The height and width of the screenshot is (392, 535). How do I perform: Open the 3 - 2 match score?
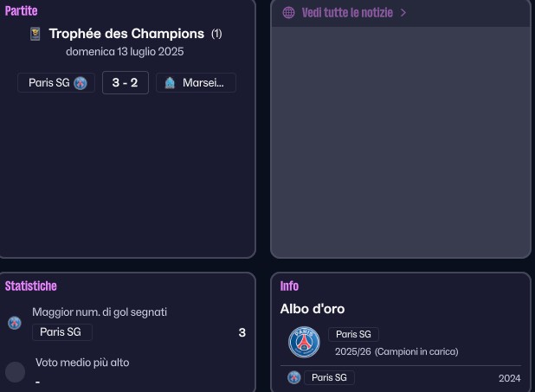pyautogui.click(x=126, y=83)
